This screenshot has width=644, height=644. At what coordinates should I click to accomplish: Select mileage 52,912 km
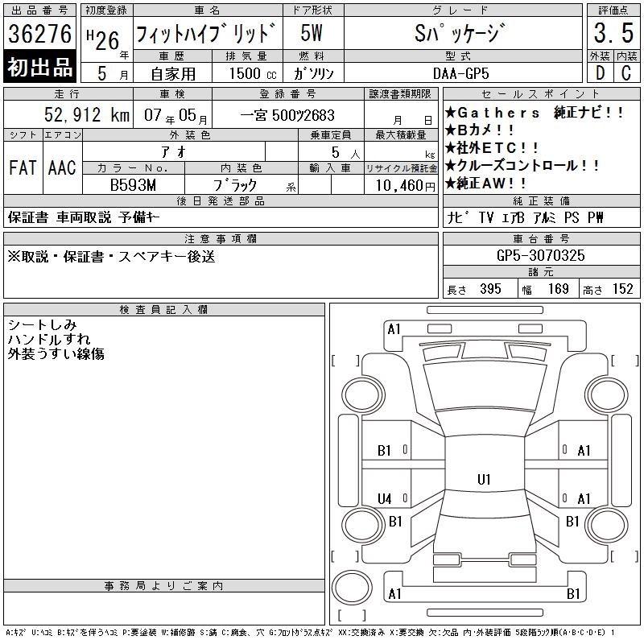(87, 115)
